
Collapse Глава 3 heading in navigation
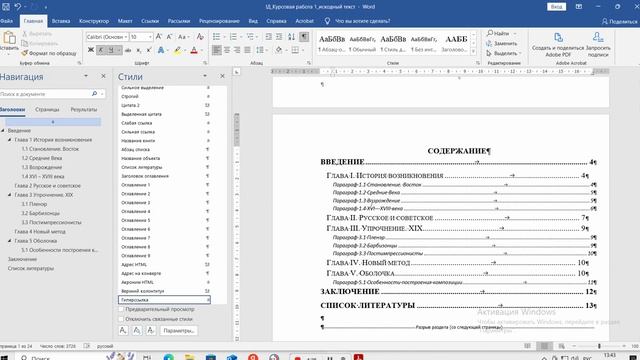[10, 195]
